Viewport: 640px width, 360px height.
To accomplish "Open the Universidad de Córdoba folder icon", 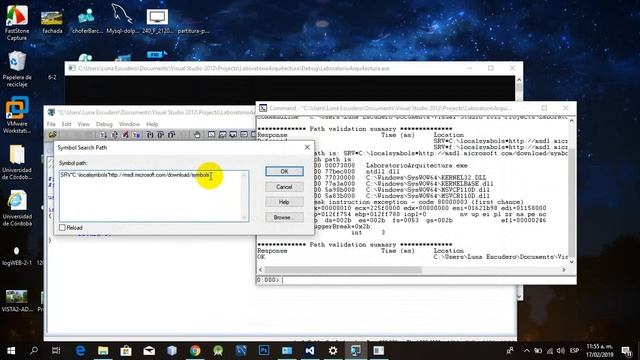I will point(17,162).
